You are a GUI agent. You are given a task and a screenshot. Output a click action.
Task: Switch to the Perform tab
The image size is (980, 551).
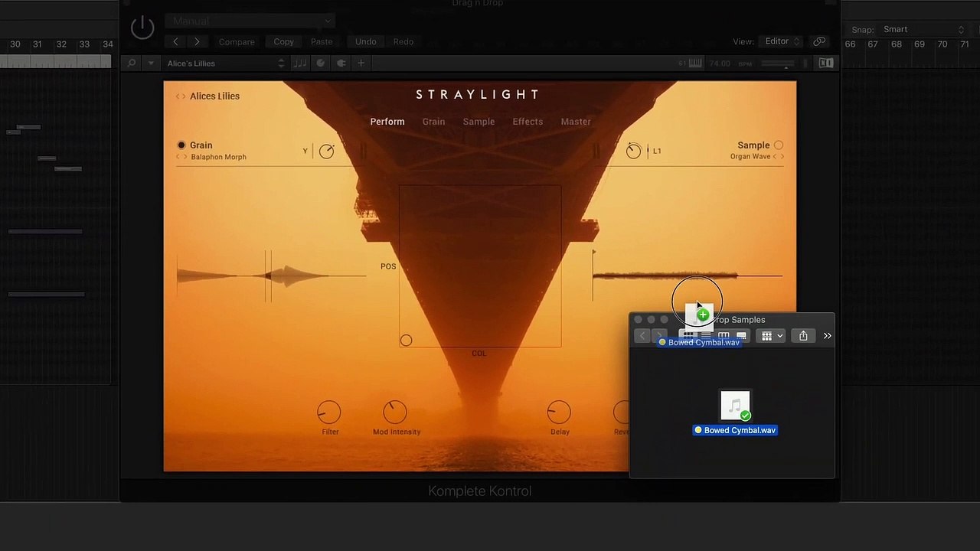(x=387, y=122)
